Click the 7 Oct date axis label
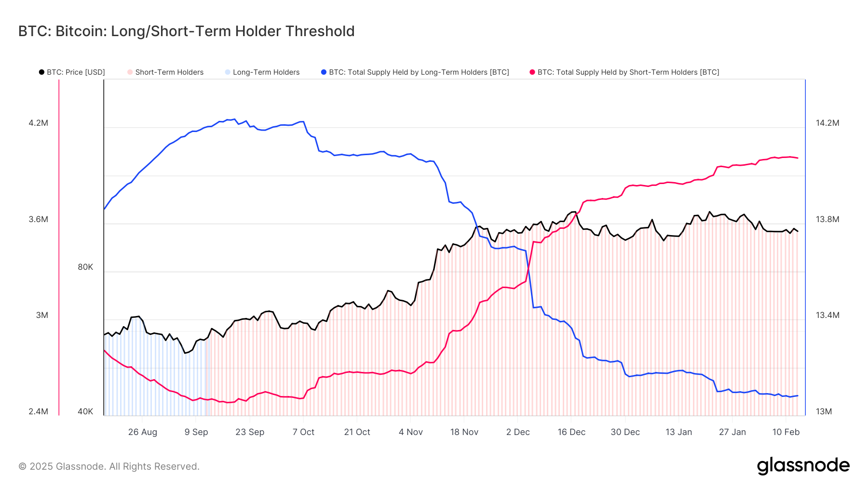 [303, 432]
